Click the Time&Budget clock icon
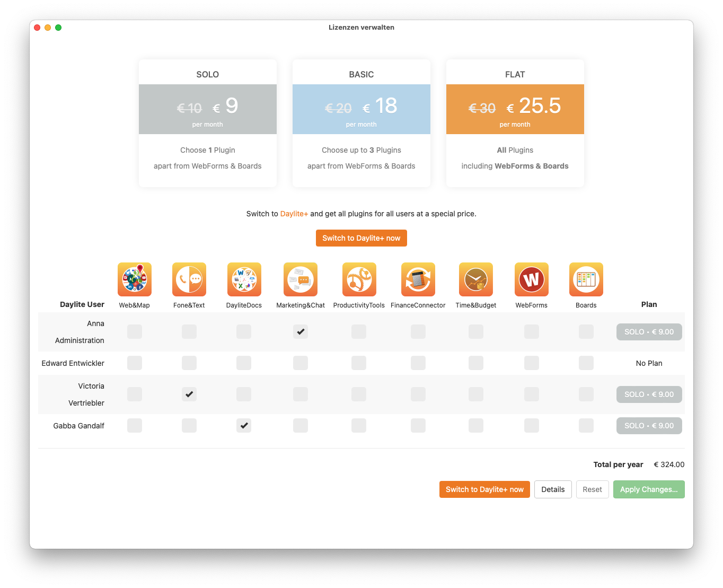The height and width of the screenshot is (588, 723). [476, 279]
